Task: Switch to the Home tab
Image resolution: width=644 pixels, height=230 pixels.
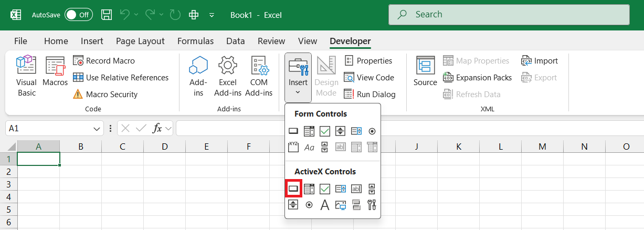Action: coord(56,41)
